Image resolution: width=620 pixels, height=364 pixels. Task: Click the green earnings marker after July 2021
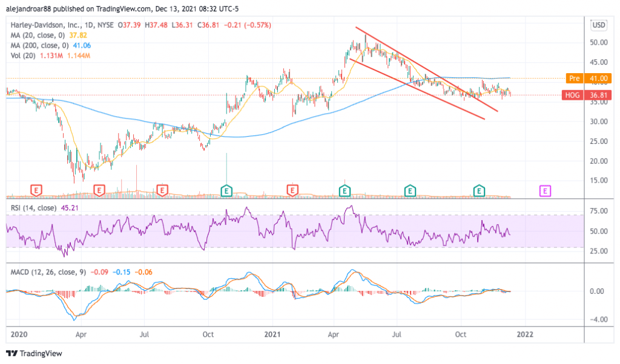[410, 191]
